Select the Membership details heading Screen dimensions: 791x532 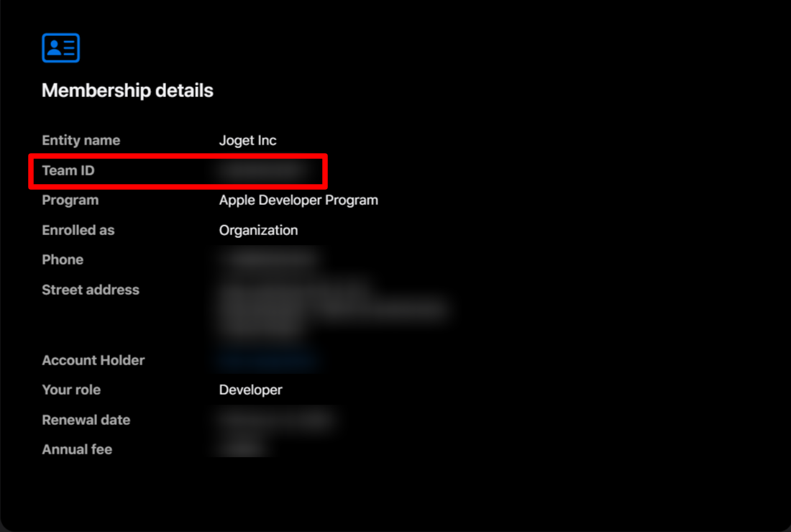click(x=127, y=91)
